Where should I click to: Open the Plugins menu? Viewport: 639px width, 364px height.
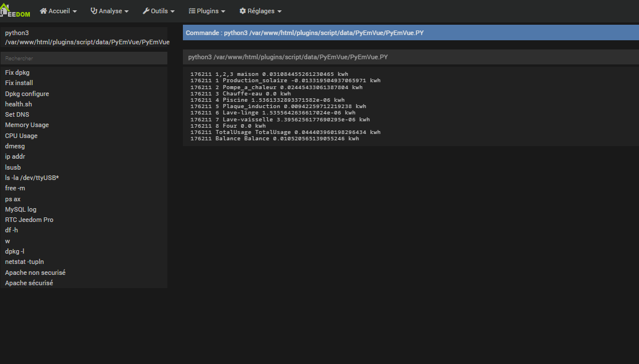point(207,11)
